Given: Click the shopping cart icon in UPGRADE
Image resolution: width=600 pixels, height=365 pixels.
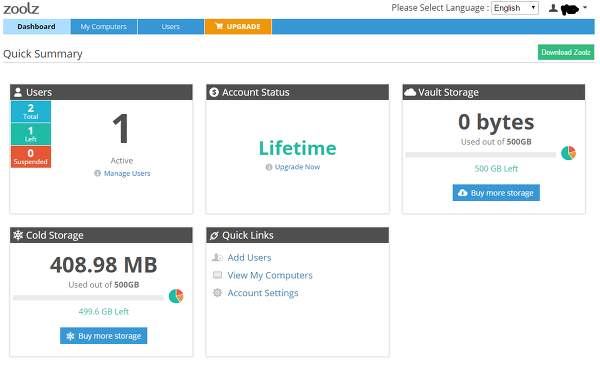Looking at the screenshot, I should coord(219,26).
